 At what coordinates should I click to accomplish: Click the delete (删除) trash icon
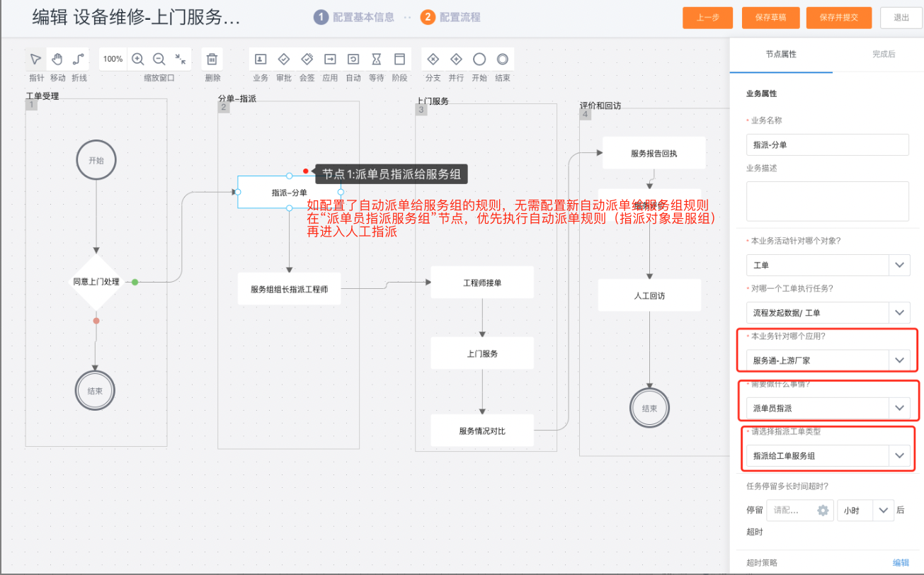pyautogui.click(x=212, y=59)
